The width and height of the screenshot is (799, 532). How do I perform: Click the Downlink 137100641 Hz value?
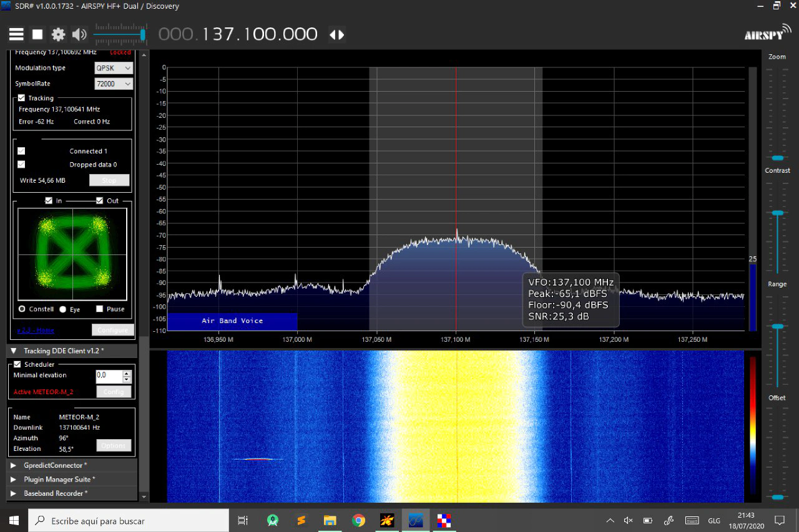pyautogui.click(x=79, y=428)
